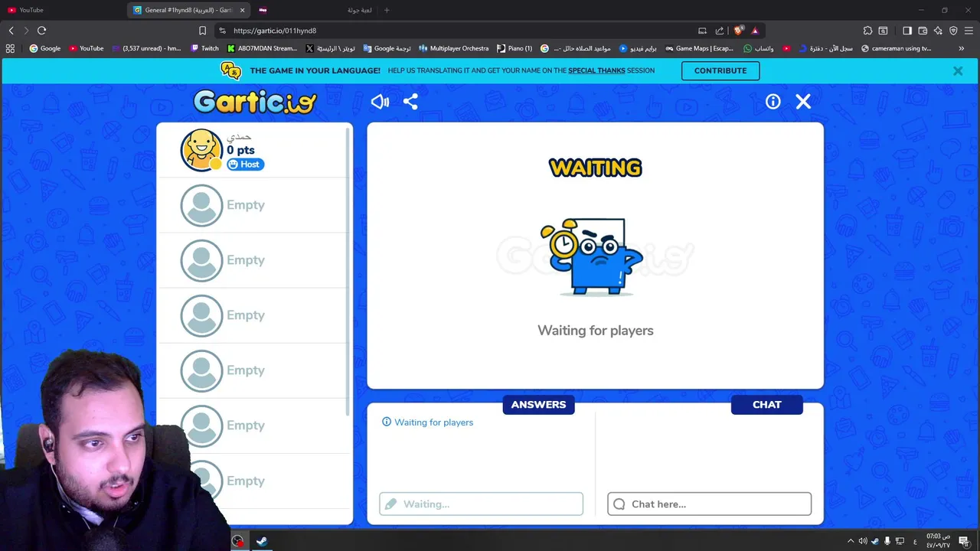Switch to the ANSWERS tab
Image resolution: width=980 pixels, height=551 pixels.
pyautogui.click(x=538, y=405)
